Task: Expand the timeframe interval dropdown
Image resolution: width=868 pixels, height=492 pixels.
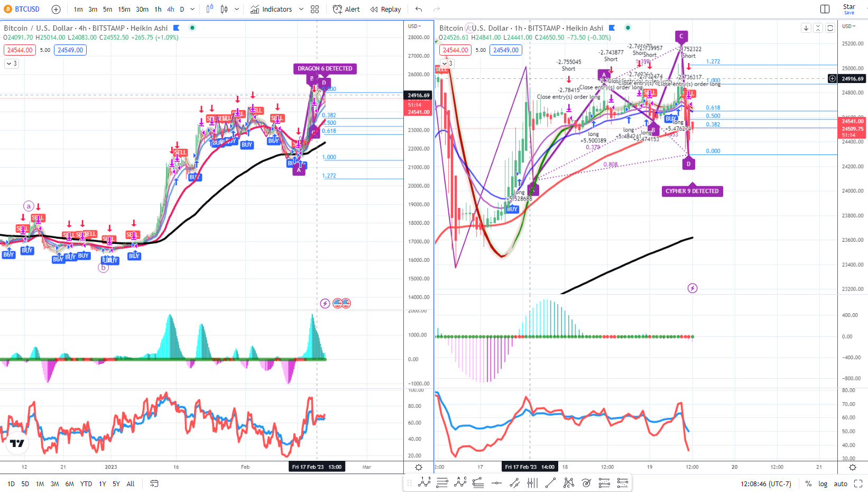Action: point(192,9)
